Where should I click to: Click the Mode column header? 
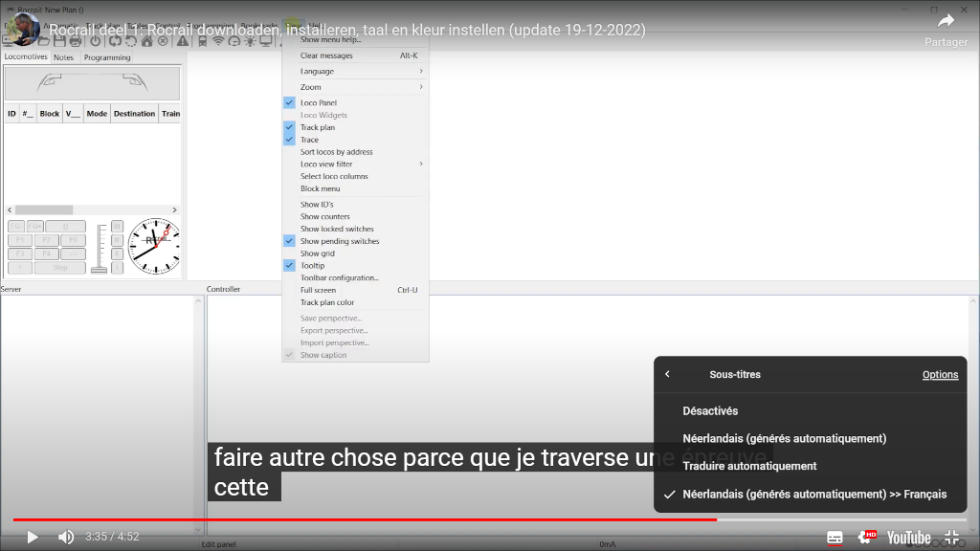97,114
